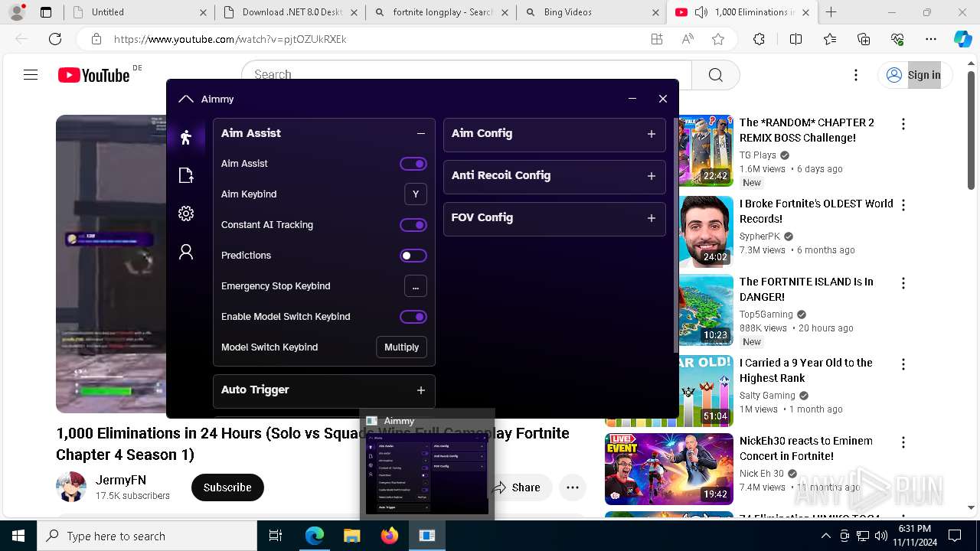This screenshot has height=551, width=980.
Task: Open RANDOM CHAPTER 2 REMIX BOSS video
Action: coord(807,130)
